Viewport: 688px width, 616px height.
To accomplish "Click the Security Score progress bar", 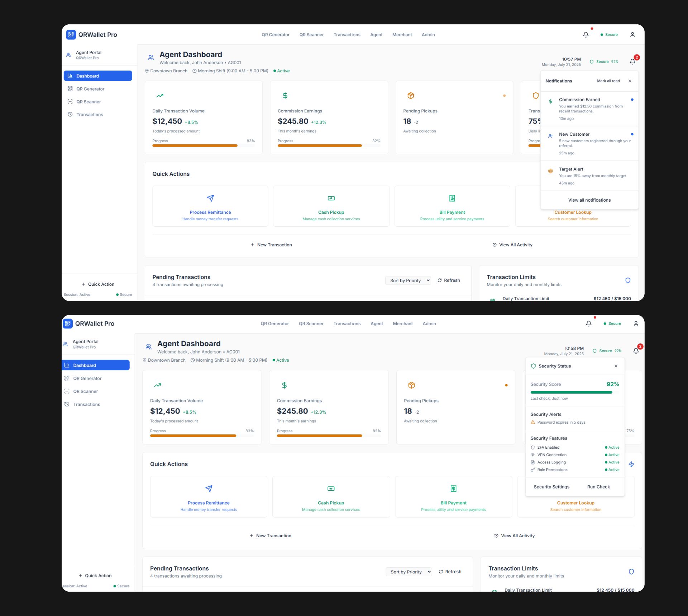I will click(574, 393).
